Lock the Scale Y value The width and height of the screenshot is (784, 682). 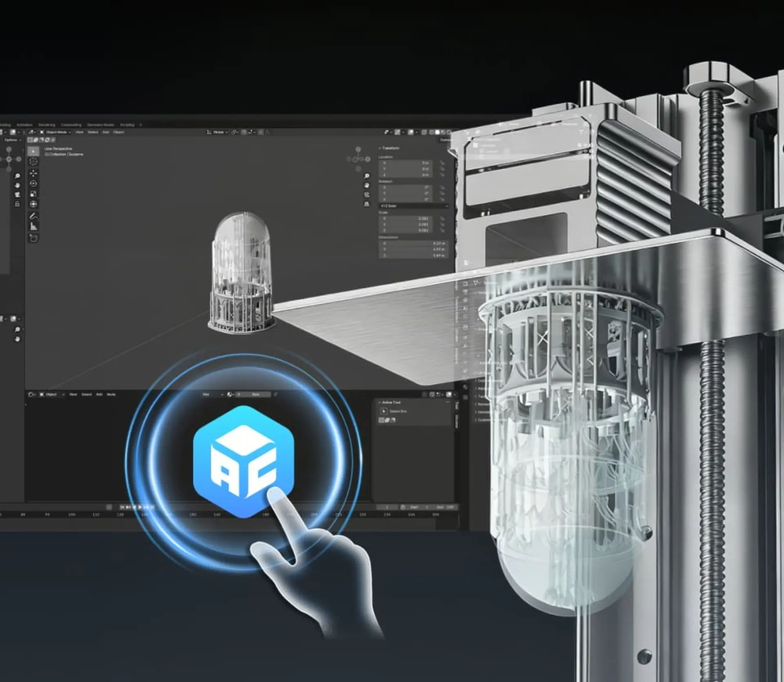click(443, 224)
